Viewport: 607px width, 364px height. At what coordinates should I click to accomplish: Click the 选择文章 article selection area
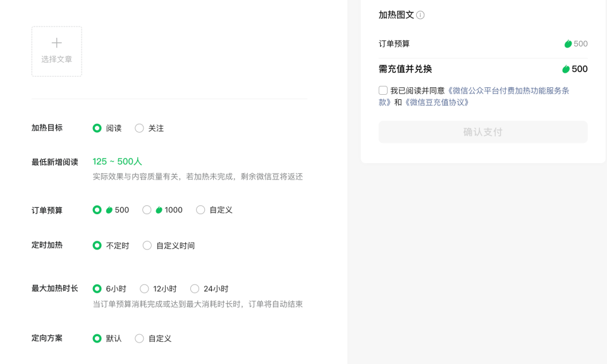click(x=57, y=51)
